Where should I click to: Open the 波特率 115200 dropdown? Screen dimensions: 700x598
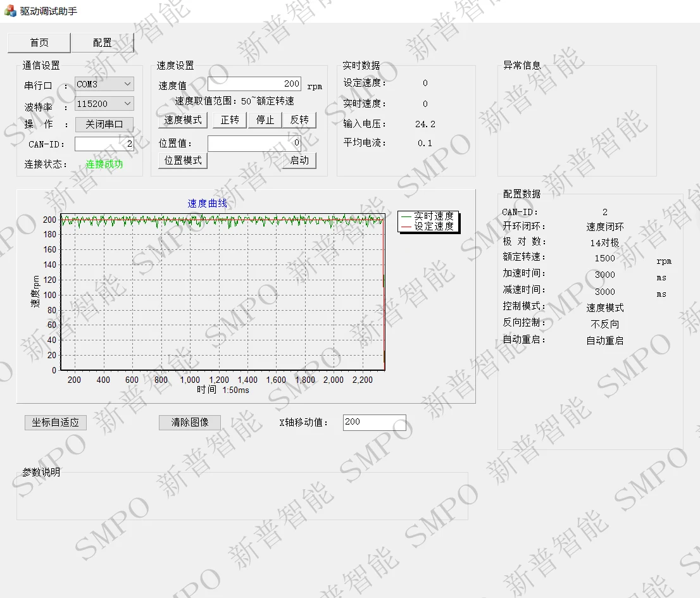[x=104, y=104]
